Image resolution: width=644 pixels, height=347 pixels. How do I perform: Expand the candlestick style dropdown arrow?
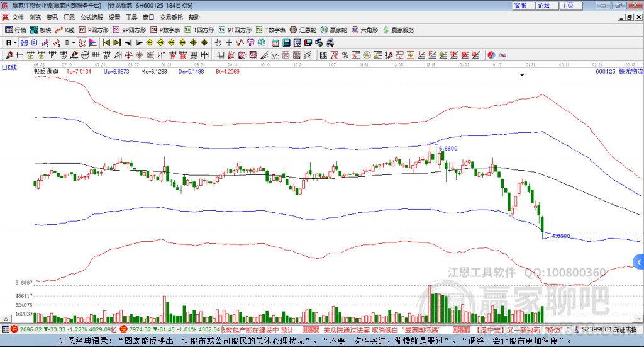(74, 43)
